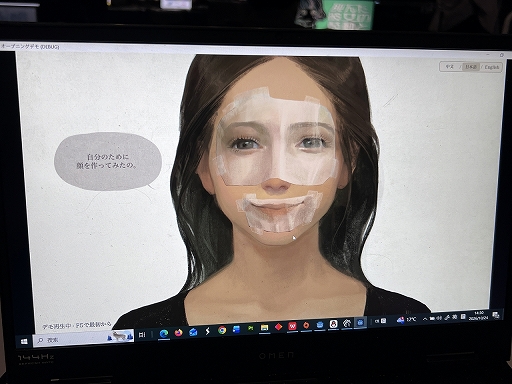The width and height of the screenshot is (512, 384).
Task: Open the red diamond taskbar app
Action: pyautogui.click(x=279, y=327)
